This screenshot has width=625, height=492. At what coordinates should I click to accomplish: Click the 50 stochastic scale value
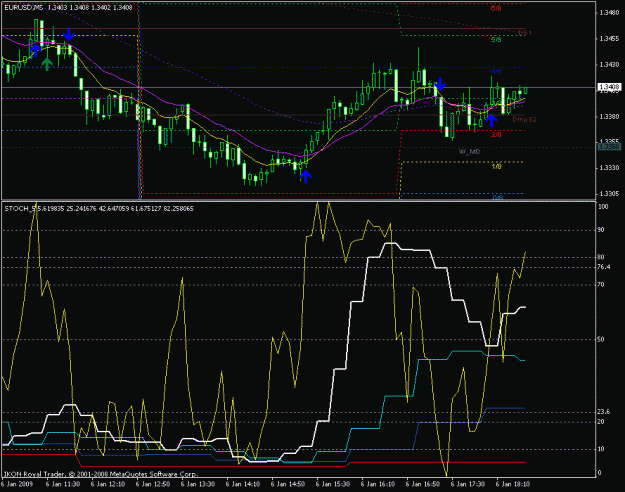[x=601, y=339]
